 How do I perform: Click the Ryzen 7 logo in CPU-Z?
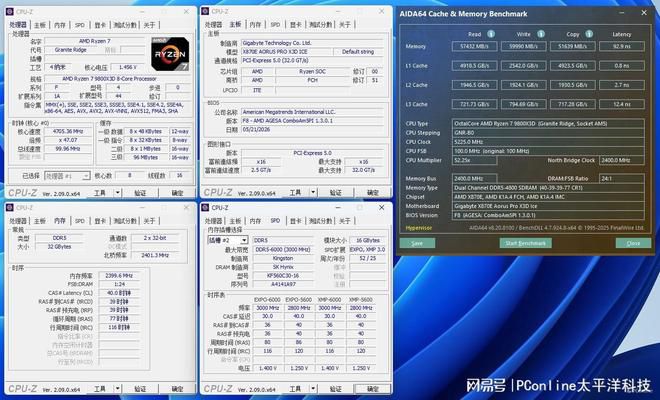point(170,54)
